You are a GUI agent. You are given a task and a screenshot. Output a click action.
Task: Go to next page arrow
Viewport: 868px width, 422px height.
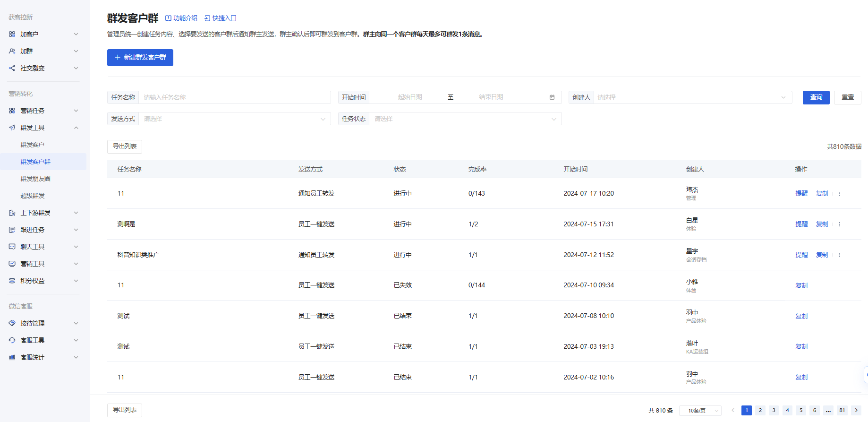[x=856, y=410]
